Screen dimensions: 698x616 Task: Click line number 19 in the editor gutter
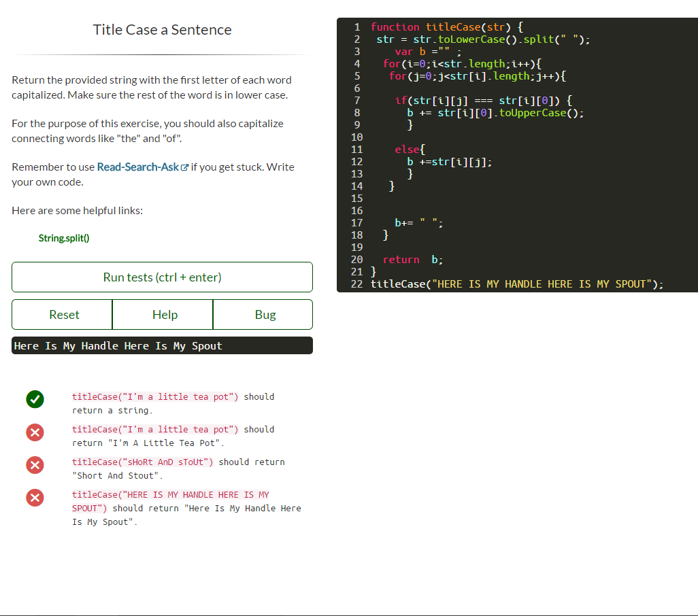click(x=356, y=247)
